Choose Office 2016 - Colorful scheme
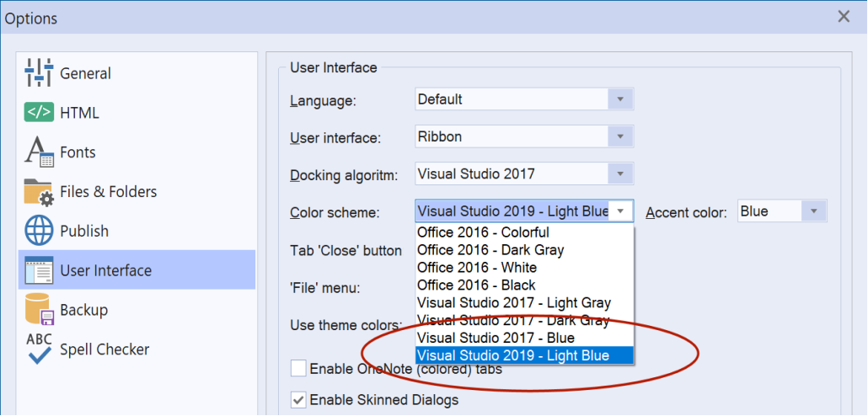 (524, 232)
